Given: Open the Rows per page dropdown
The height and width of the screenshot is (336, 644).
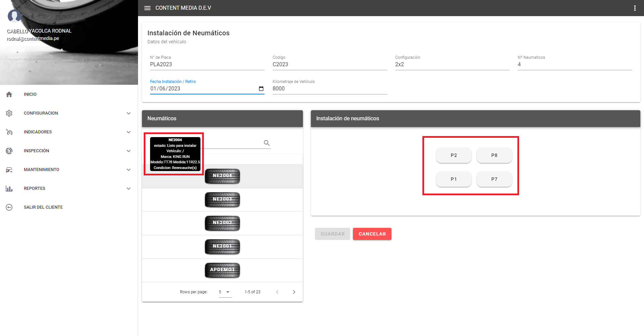Looking at the screenshot, I should tap(225, 292).
